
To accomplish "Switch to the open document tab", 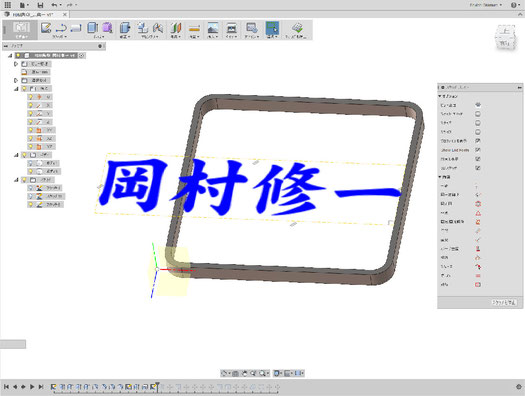I will (x=34, y=14).
